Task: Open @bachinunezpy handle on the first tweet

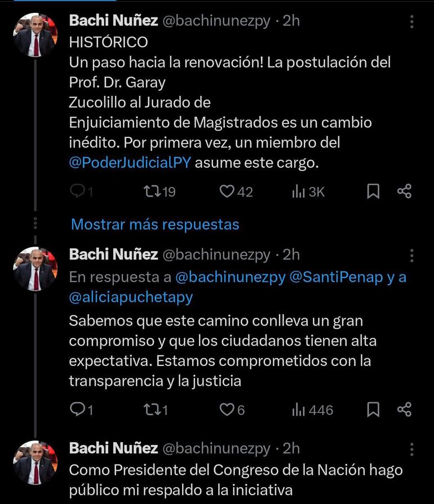Action: [x=219, y=20]
